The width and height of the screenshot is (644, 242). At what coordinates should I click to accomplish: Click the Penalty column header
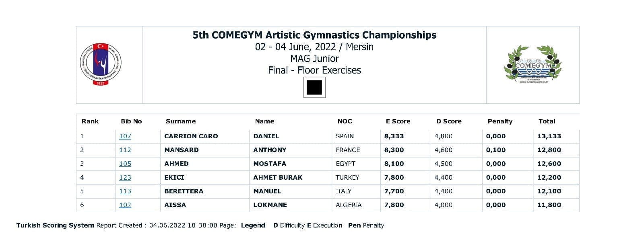coord(500,121)
